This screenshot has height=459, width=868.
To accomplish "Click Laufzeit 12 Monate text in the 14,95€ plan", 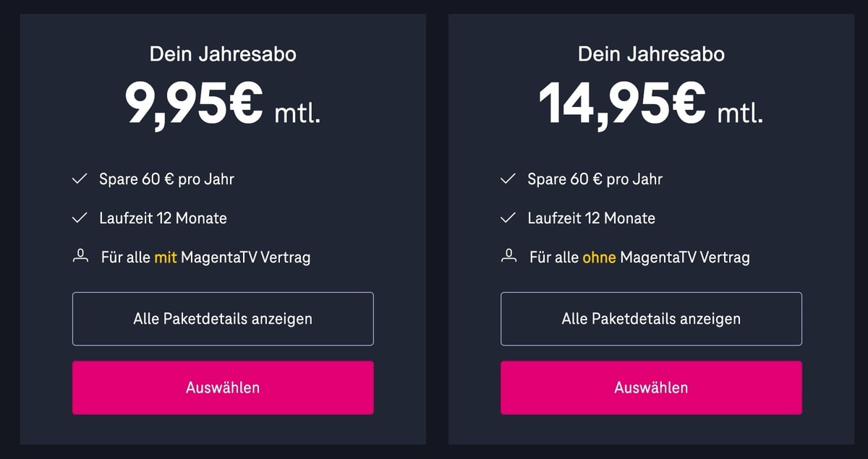I will 591,218.
